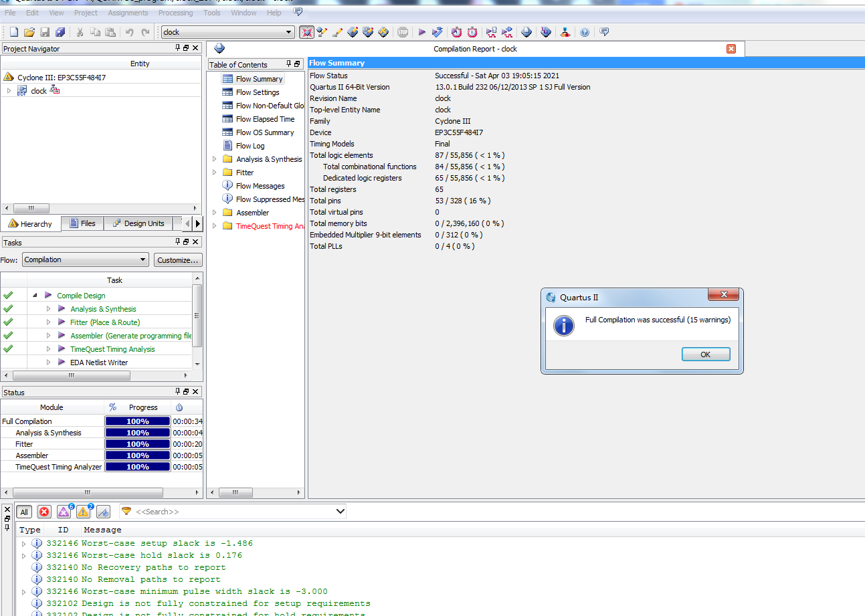Expand the Compile Design tree item

[x=35, y=295]
